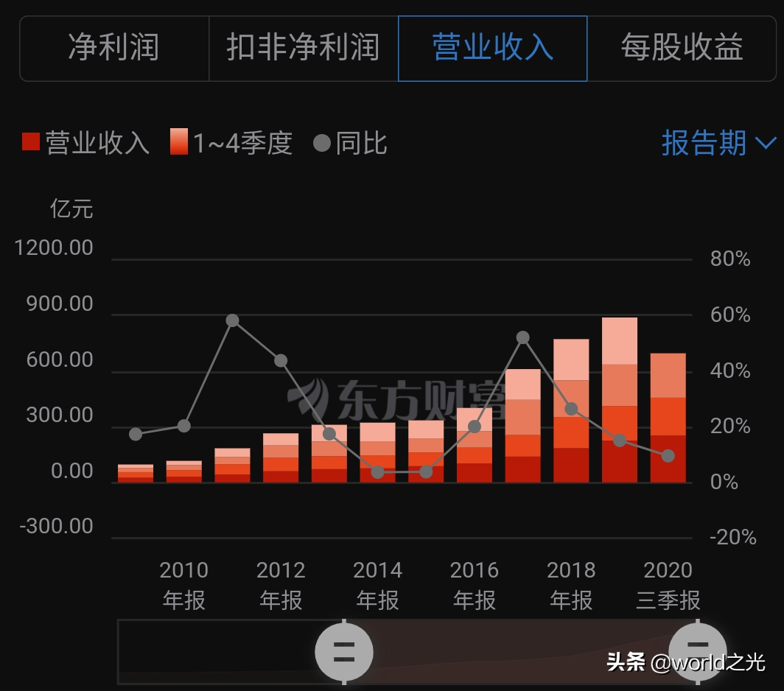784x691 pixels.
Task: Click the downward chevron next to 报告期
Action: tap(764, 144)
